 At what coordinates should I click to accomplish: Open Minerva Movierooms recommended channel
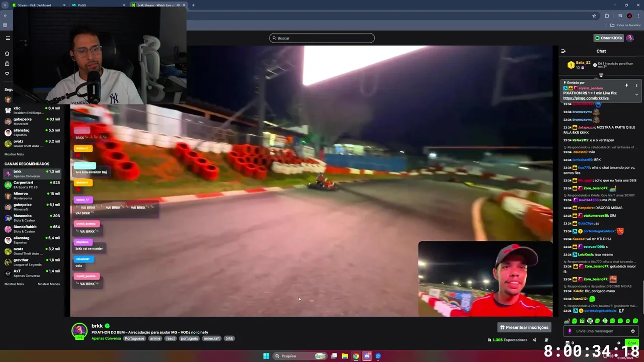coord(32,196)
